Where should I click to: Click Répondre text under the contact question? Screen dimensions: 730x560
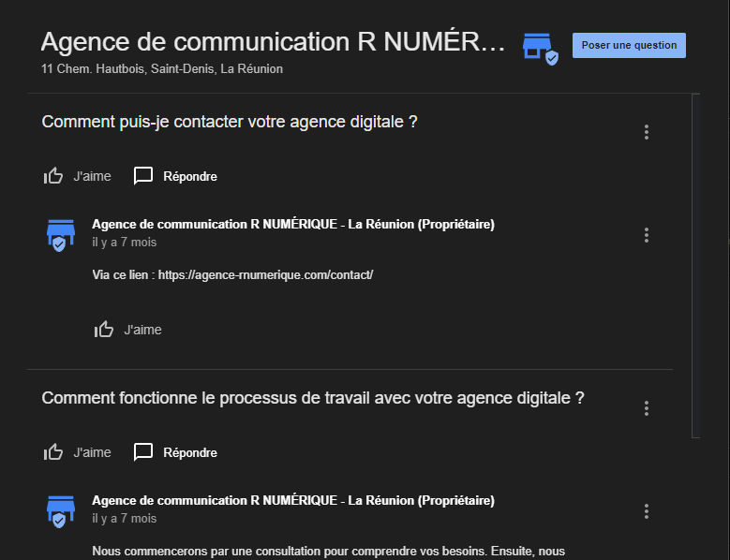tap(190, 176)
